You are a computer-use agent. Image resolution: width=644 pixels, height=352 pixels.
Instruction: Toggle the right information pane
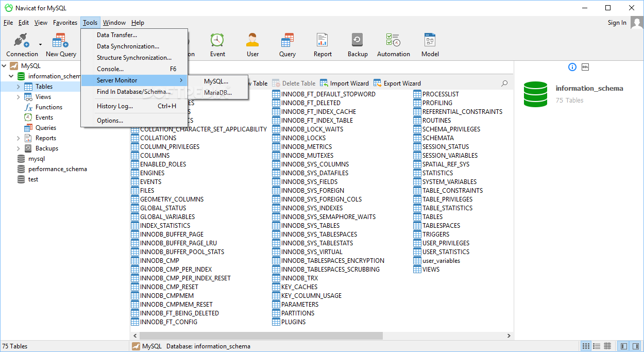636,346
